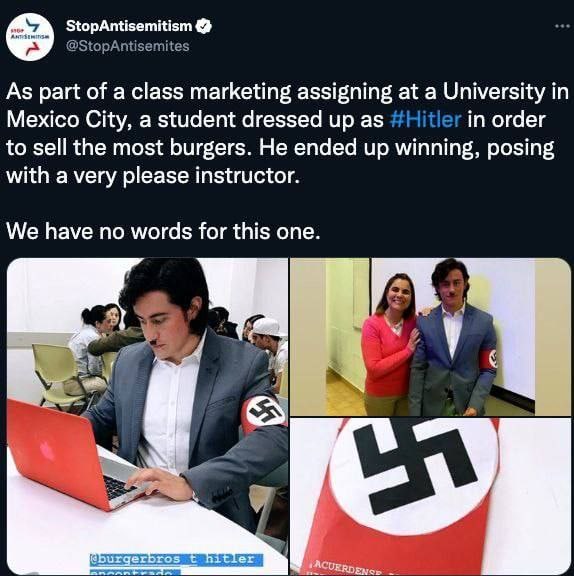Click the line 'We have no words for this one.'

pyautogui.click(x=163, y=231)
